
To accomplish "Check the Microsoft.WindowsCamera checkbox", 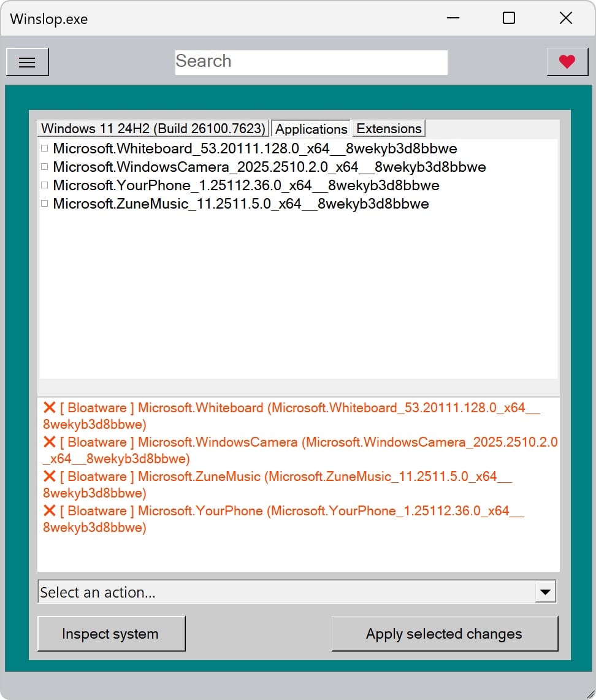I will (x=45, y=166).
